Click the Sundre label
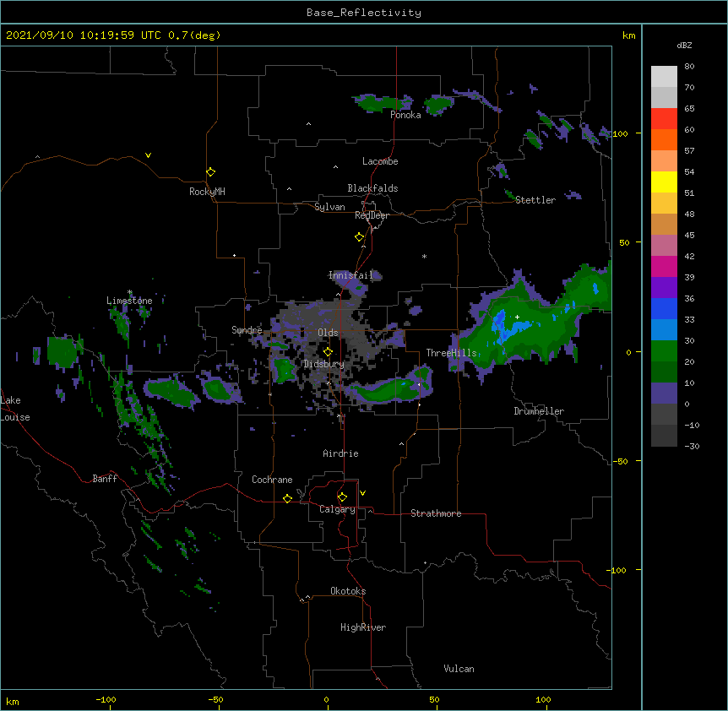Viewport: 728px width, 711px height. pos(247,330)
